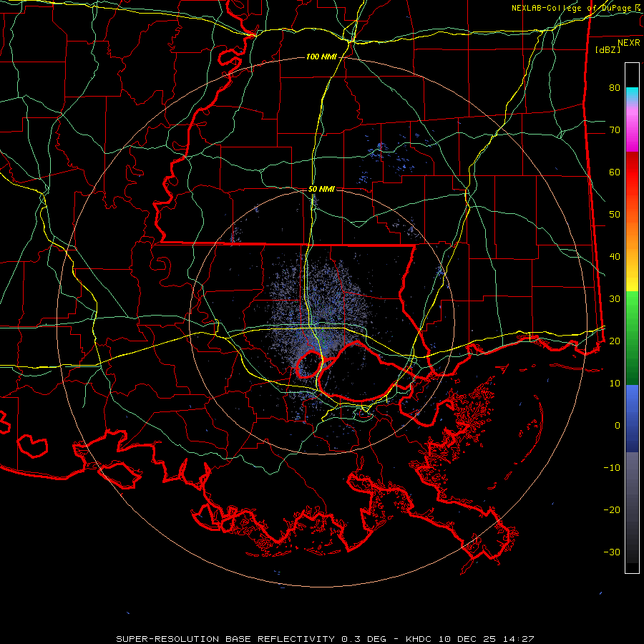Click the 20 dBZ scale value

615,341
